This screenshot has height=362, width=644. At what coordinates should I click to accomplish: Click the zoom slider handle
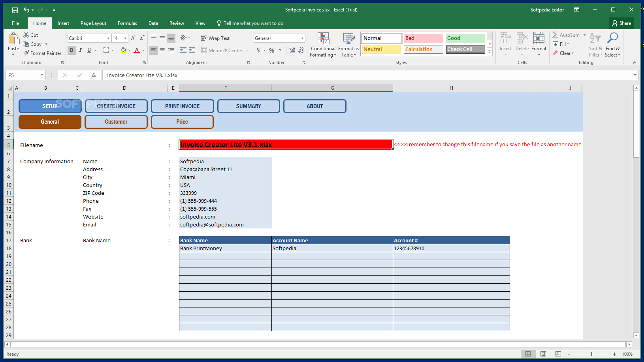tap(591, 354)
